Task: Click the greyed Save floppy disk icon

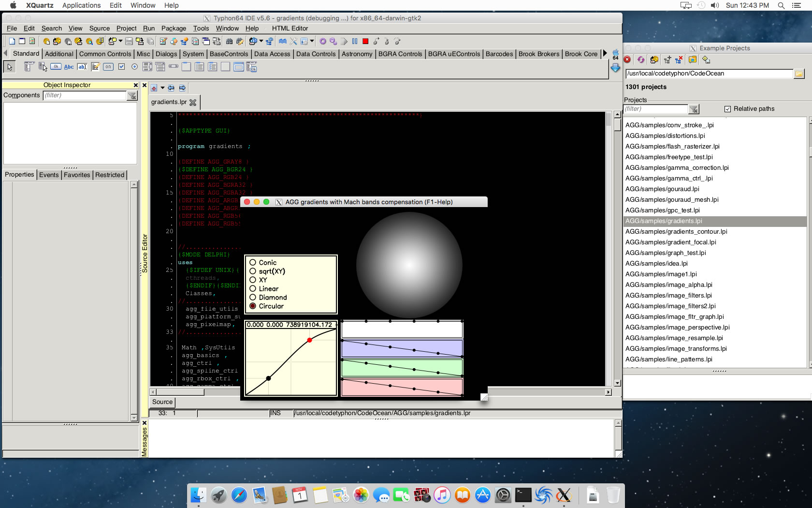Action: 129,41
